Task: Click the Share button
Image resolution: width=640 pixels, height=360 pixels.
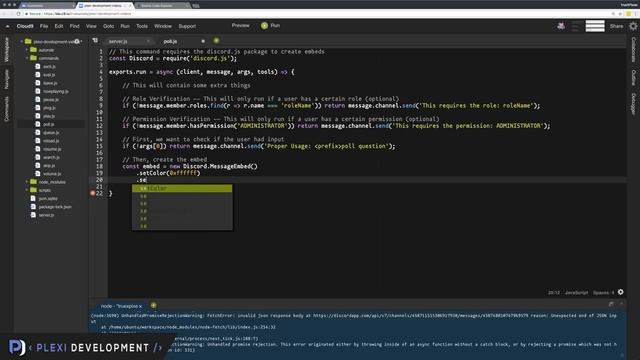Action: [x=616, y=26]
